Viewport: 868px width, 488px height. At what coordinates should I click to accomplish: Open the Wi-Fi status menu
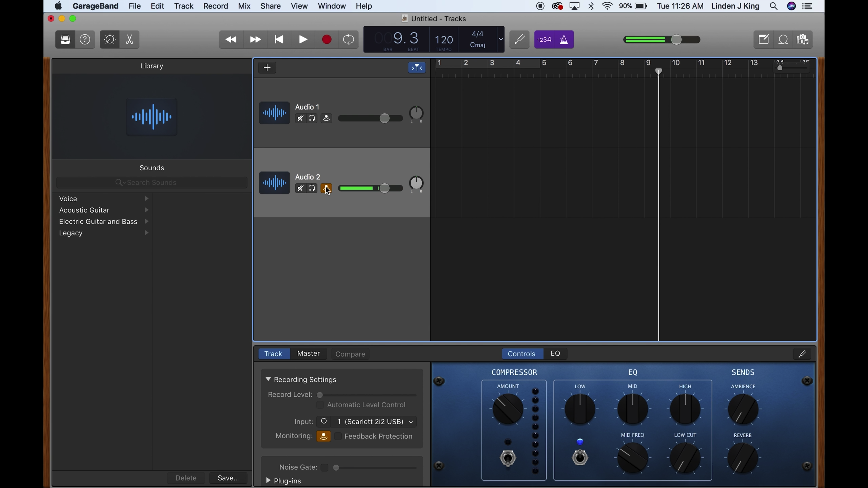coord(607,6)
